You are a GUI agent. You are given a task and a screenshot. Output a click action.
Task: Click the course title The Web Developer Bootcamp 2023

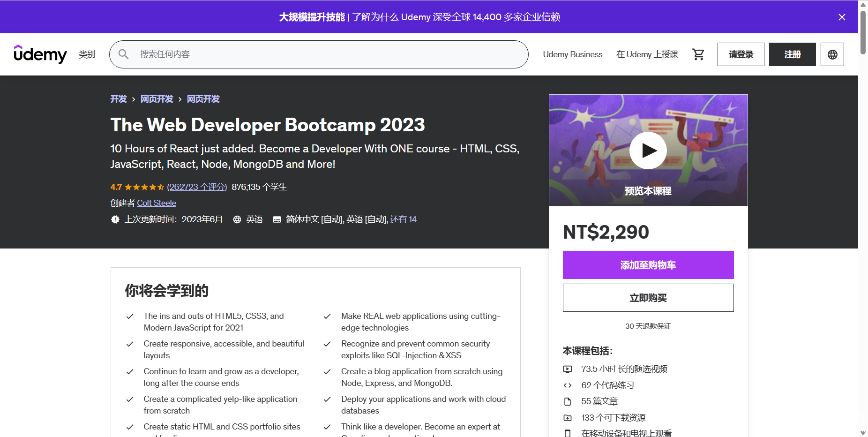pos(268,125)
